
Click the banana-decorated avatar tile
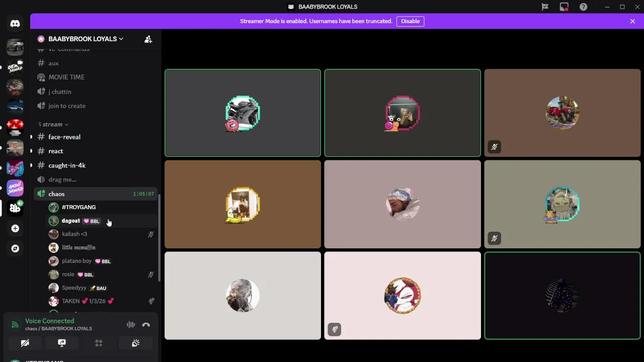tap(243, 205)
